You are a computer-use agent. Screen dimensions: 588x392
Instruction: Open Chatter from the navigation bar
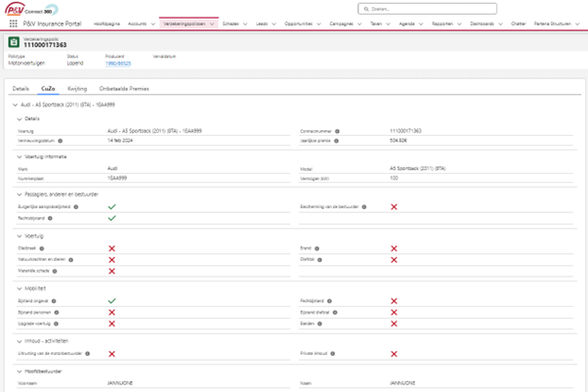coord(519,23)
